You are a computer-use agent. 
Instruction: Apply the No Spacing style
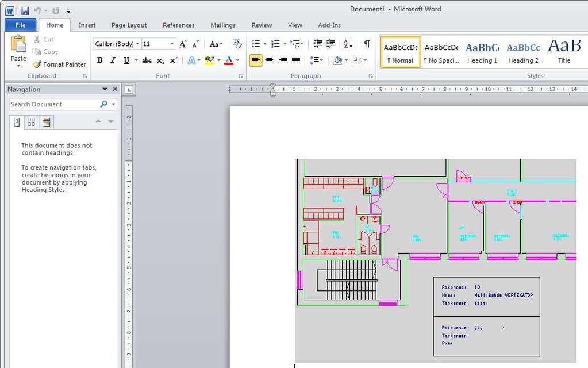click(441, 52)
